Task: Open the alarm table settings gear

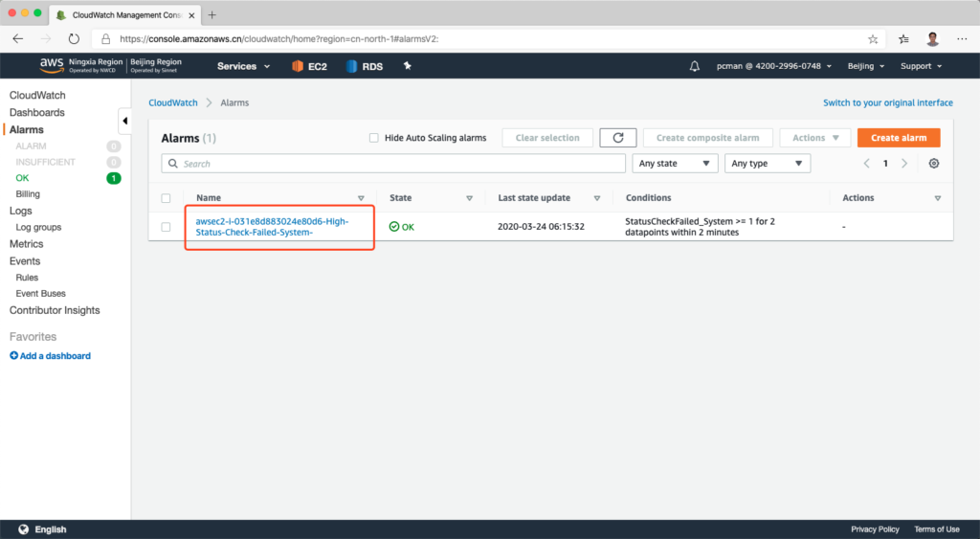Action: (x=934, y=164)
